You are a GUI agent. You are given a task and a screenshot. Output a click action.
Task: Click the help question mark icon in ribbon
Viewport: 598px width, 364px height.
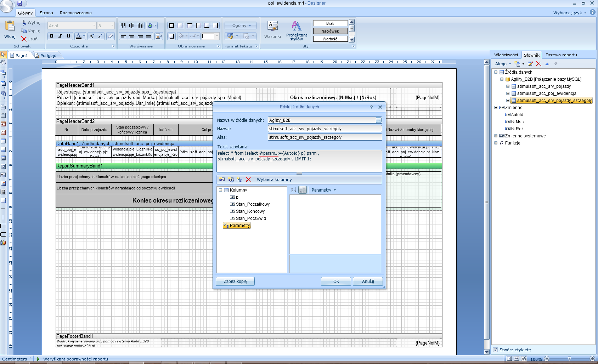pyautogui.click(x=592, y=12)
